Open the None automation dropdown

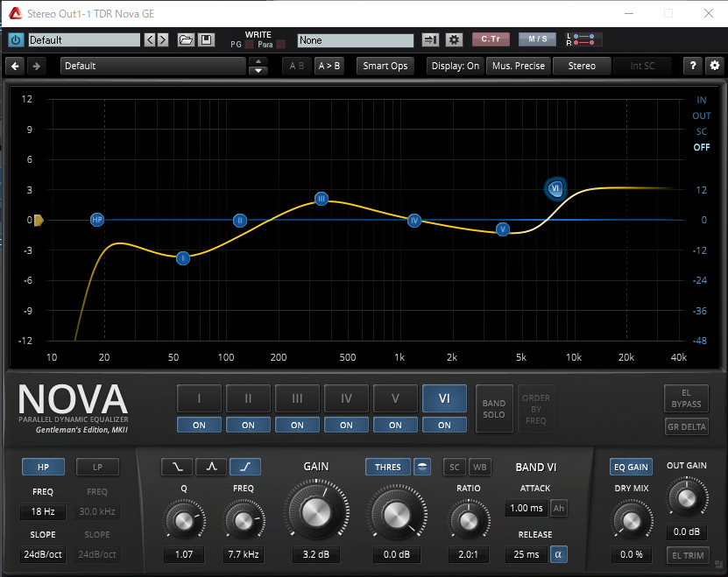click(356, 40)
